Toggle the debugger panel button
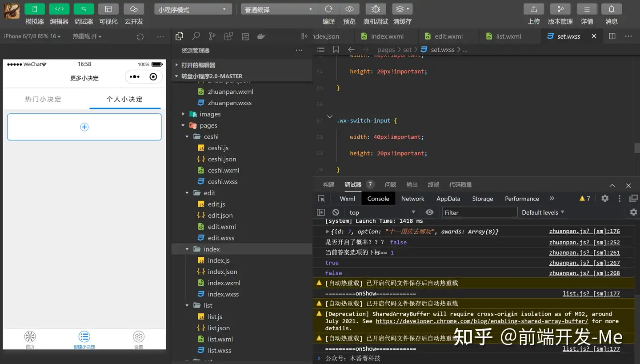Screen dimensions: 640x364 coord(84,9)
